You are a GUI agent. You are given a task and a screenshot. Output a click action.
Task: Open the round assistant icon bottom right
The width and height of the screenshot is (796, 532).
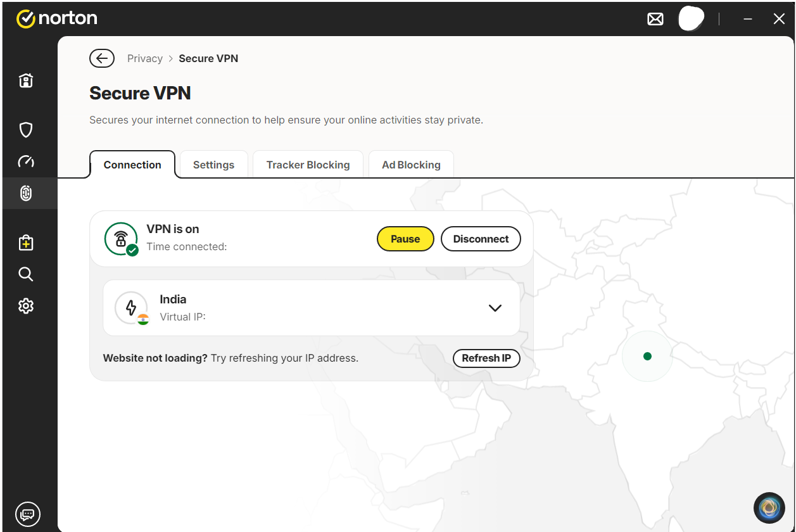tap(769, 507)
